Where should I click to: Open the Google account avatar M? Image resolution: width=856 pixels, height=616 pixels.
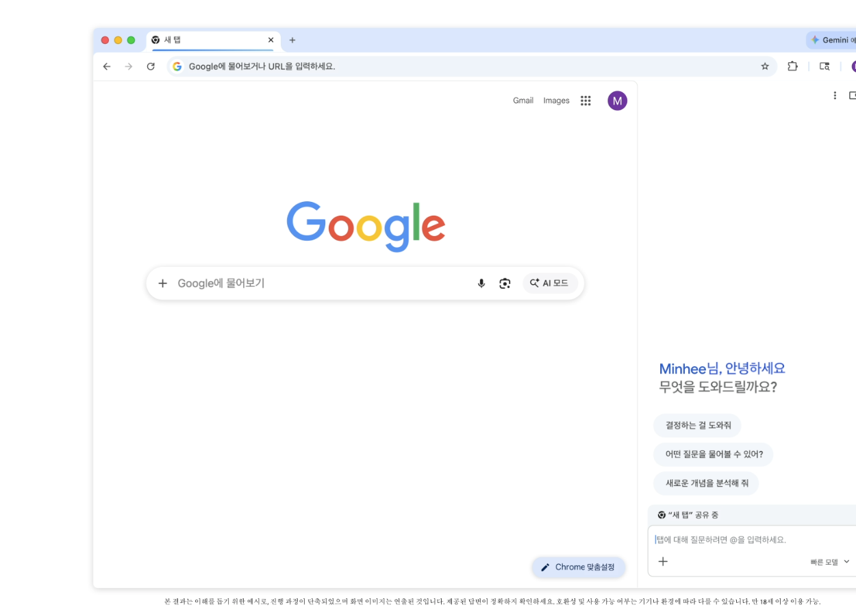coord(617,101)
